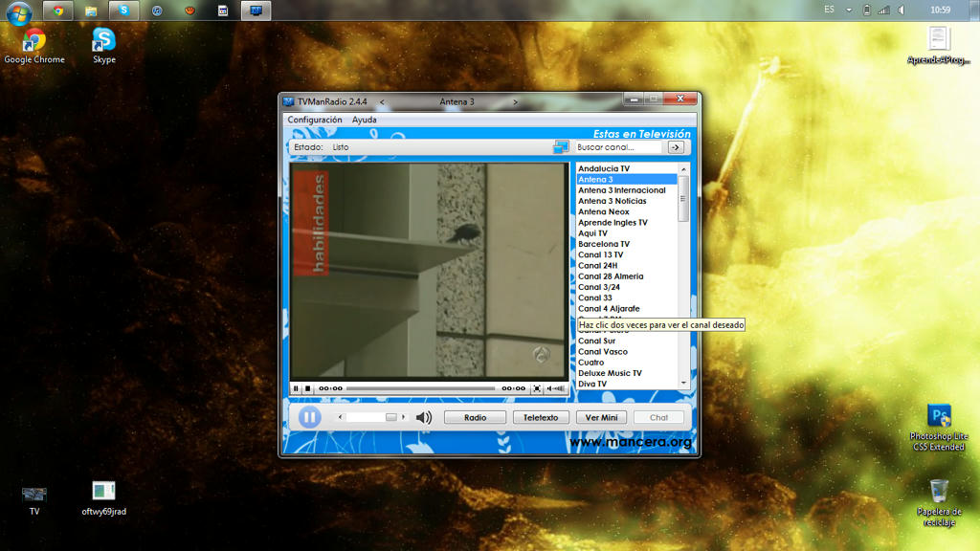Click the Windows Start orb
The image size is (980, 551).
pos(19,12)
